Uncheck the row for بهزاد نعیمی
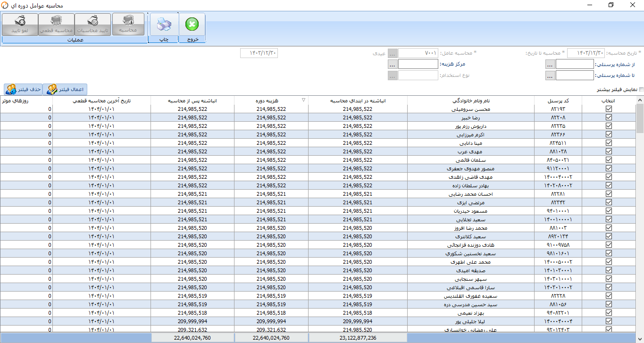The width and height of the screenshot is (644, 343). tap(609, 313)
